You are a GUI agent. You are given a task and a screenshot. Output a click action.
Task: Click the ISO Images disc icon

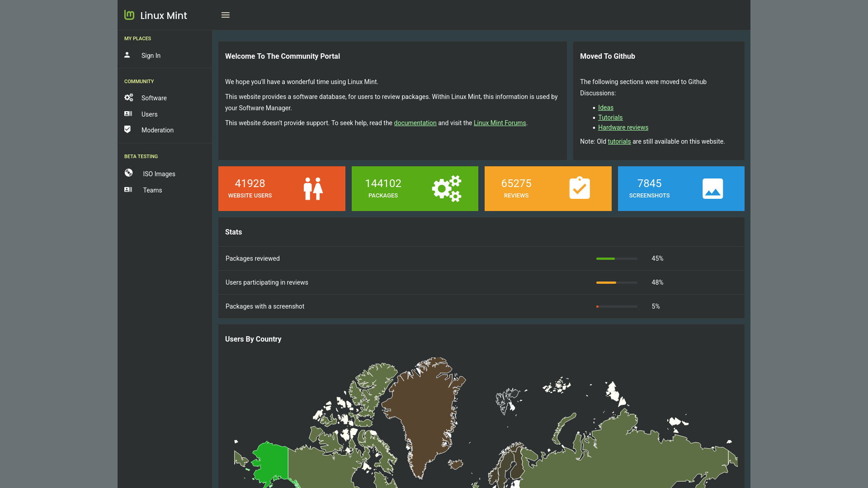click(129, 173)
